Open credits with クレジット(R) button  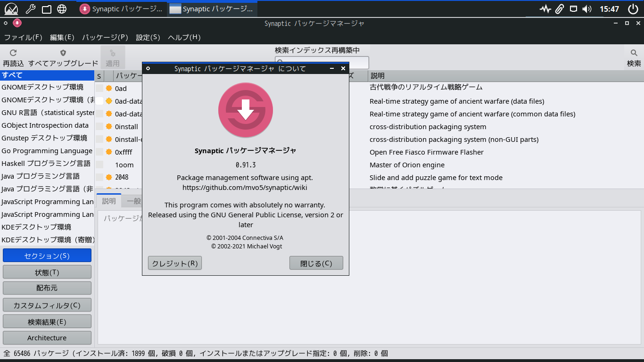point(175,263)
